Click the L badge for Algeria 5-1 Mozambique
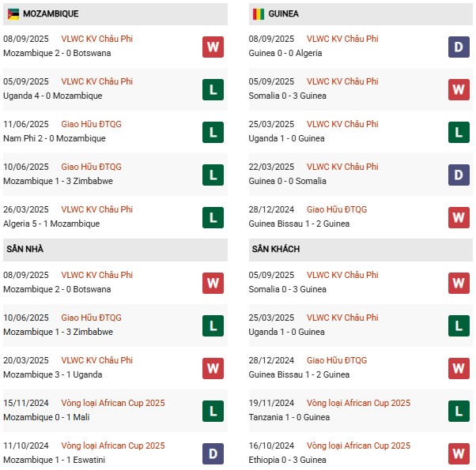 point(213,217)
